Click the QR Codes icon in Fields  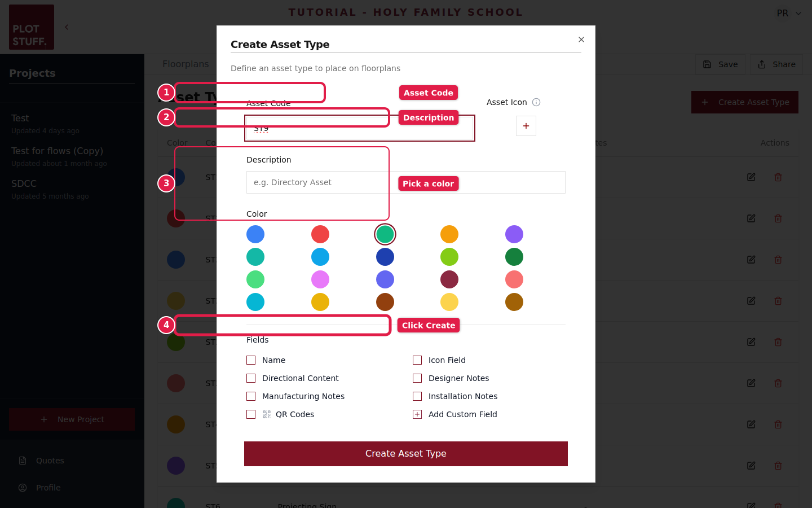click(266, 414)
